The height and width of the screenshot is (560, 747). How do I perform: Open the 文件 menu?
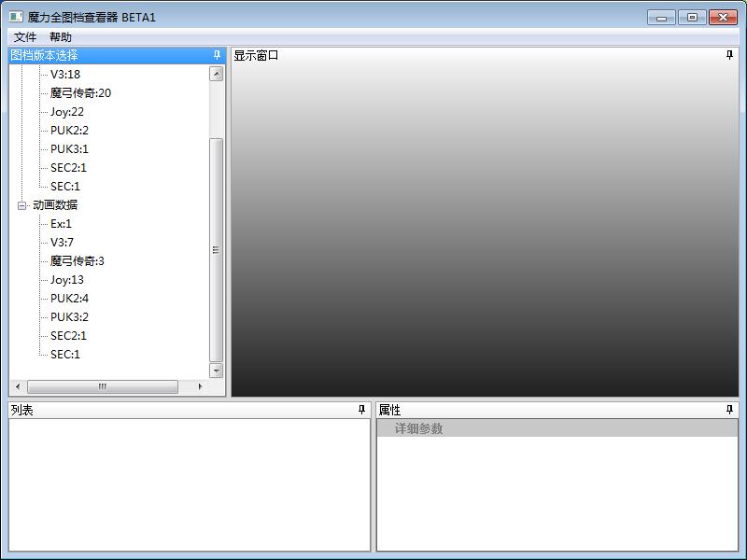click(25, 37)
